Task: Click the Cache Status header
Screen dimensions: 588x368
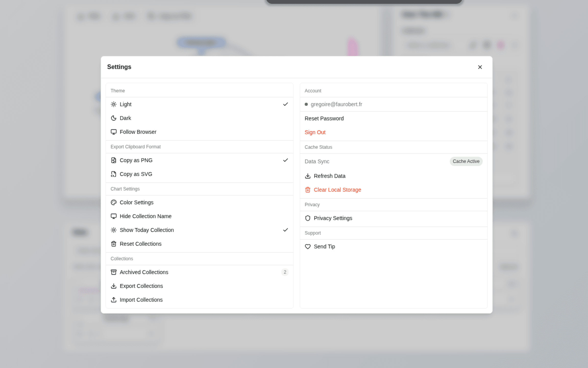Action: 318,147
